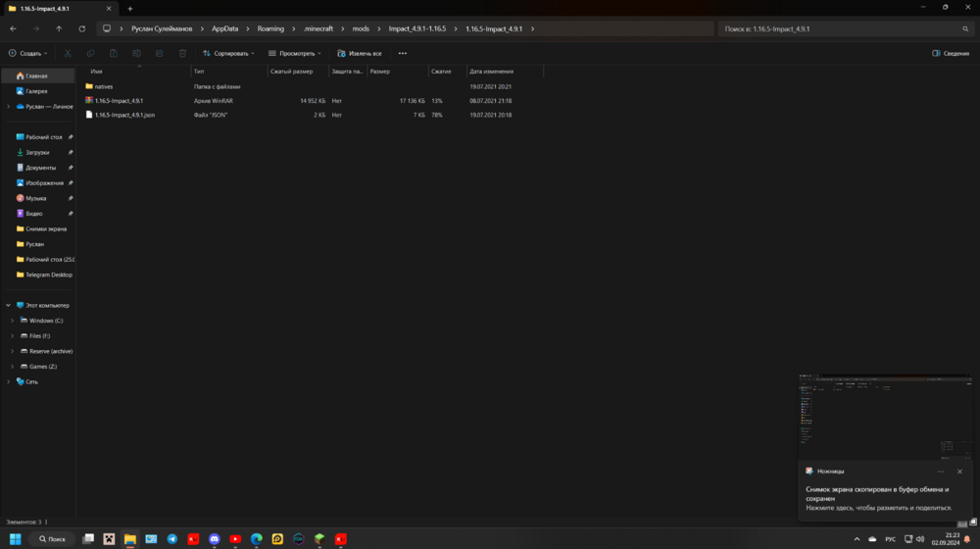Expand the Reserve (archive) drive node

click(x=13, y=351)
